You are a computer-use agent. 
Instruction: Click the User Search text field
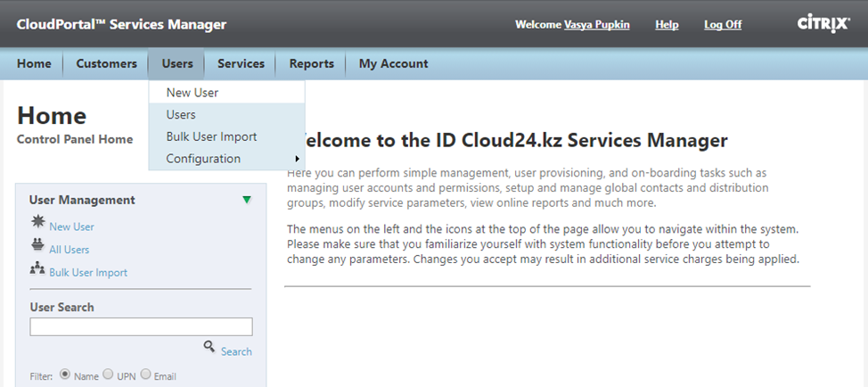point(141,327)
